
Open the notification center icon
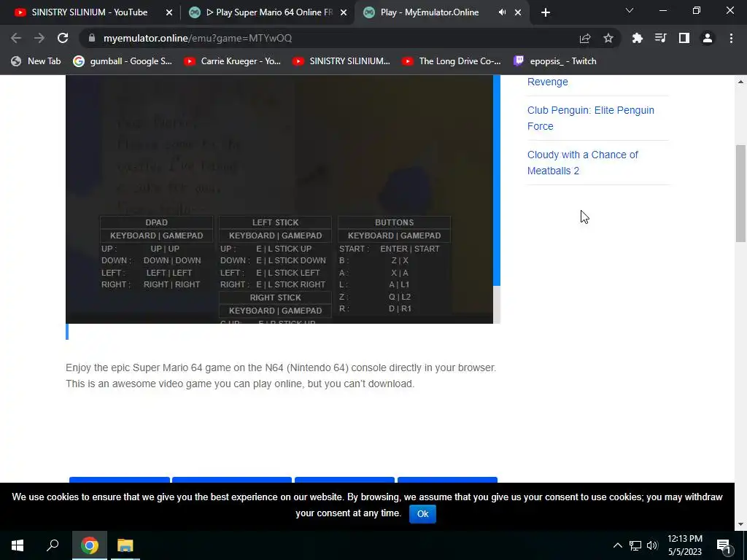coord(724,545)
